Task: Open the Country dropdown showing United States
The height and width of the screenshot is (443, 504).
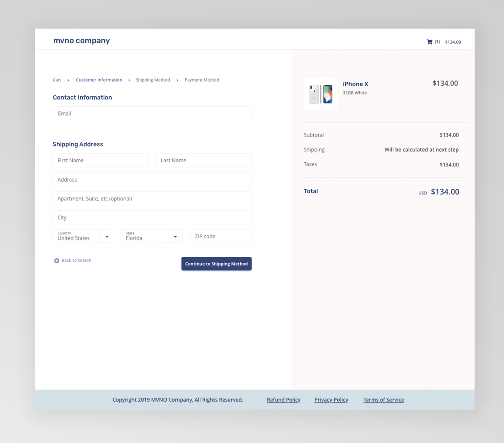Action: pyautogui.click(x=80, y=236)
